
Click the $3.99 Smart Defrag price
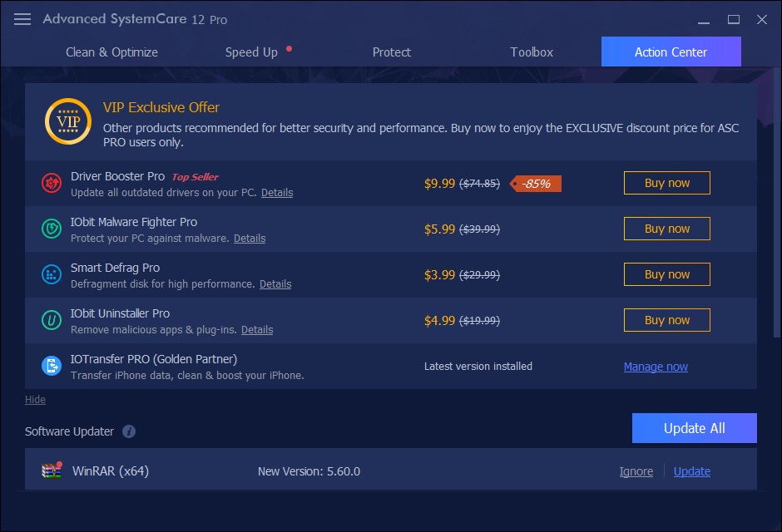[x=439, y=275]
